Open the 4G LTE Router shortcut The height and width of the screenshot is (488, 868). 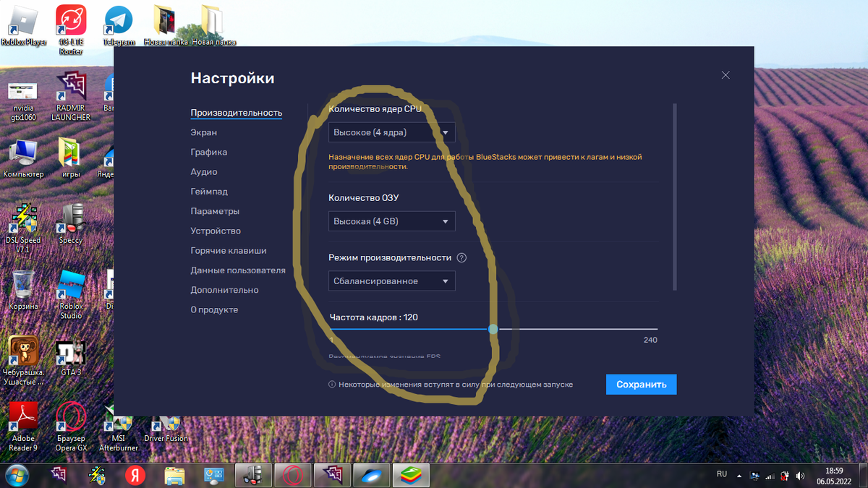point(71,29)
